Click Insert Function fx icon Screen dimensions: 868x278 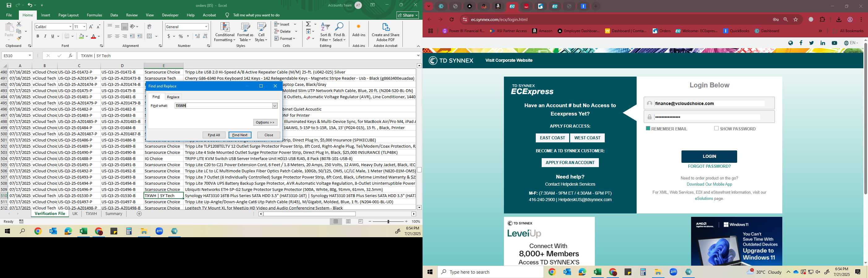(71, 56)
